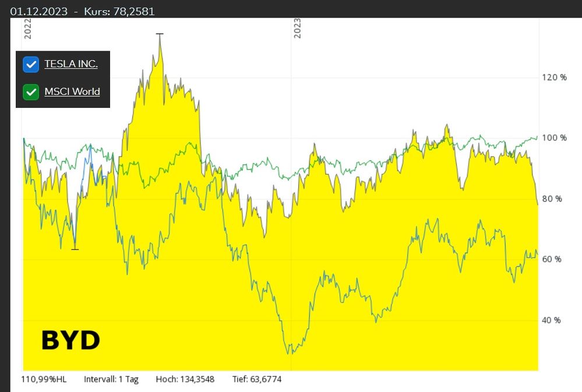This screenshot has width=582, height=392.
Task: Click the 80 % axis label
Action: coord(552,199)
